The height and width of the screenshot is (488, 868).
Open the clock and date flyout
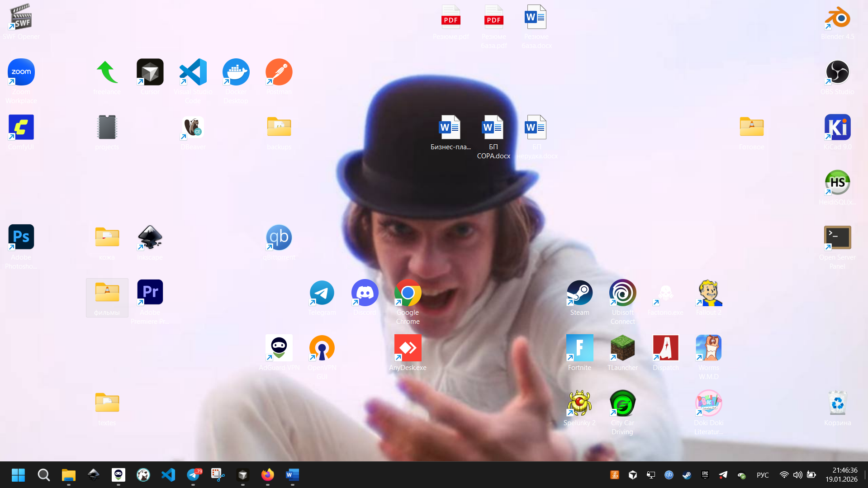[841, 475]
